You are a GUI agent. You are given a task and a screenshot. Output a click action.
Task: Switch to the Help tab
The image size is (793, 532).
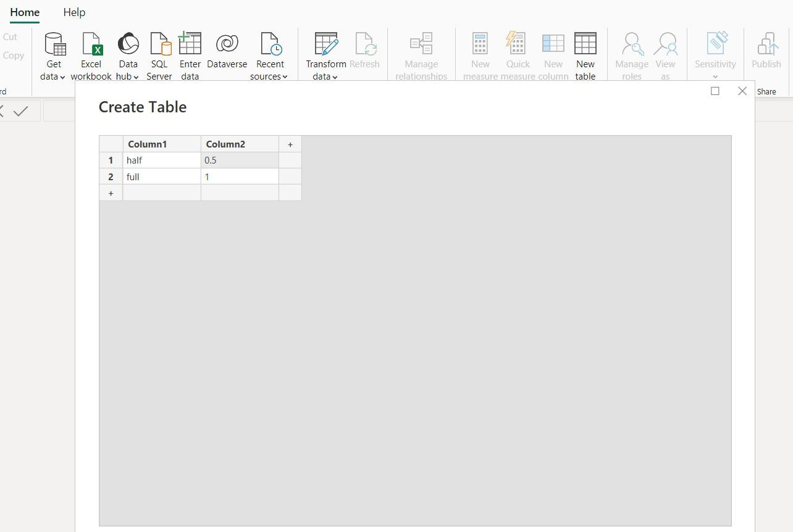coord(74,12)
